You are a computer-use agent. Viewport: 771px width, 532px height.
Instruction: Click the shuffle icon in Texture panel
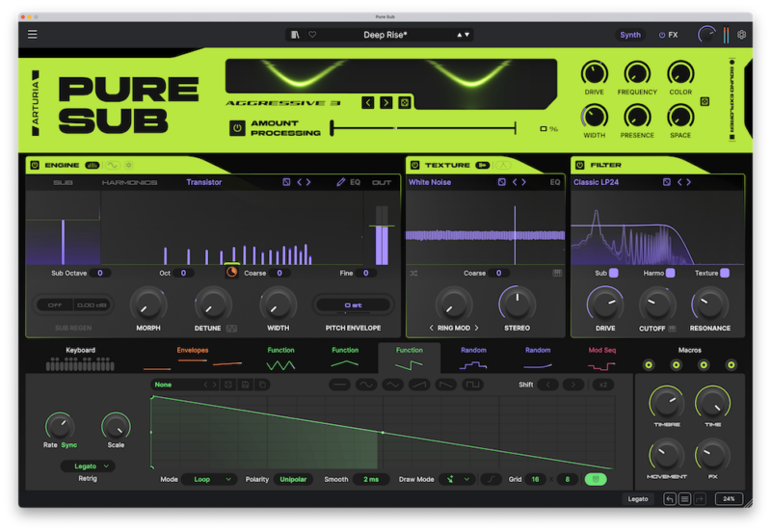[414, 274]
